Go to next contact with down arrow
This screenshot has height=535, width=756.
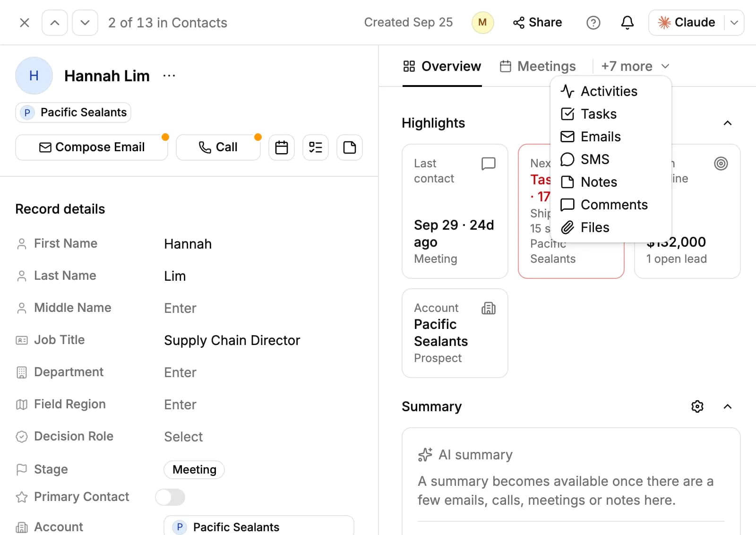click(85, 23)
